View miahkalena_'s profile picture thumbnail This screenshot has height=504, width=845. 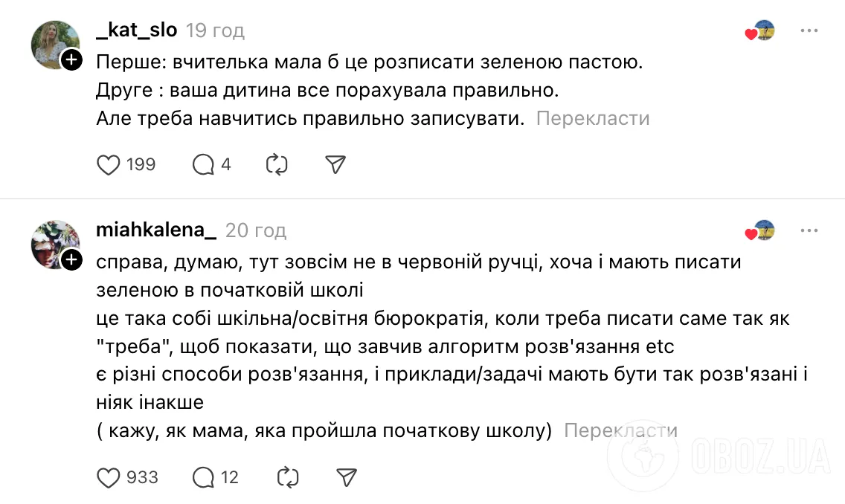(x=56, y=245)
